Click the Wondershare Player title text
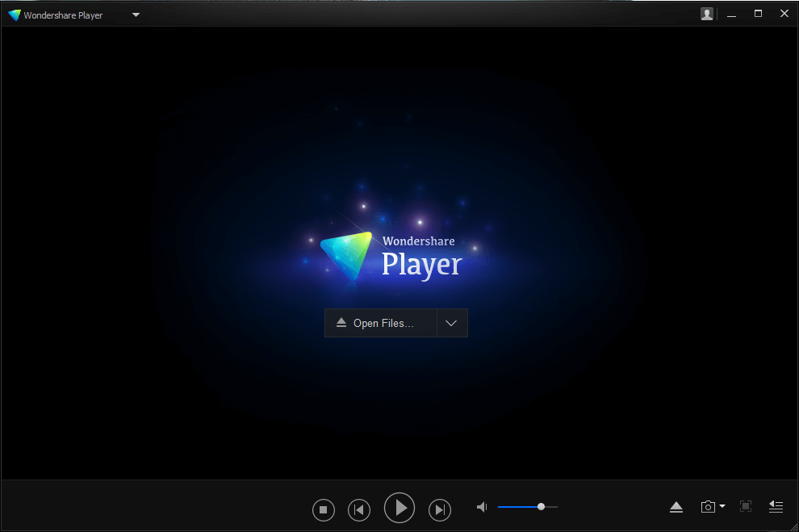This screenshot has width=799, height=532. 63,16
